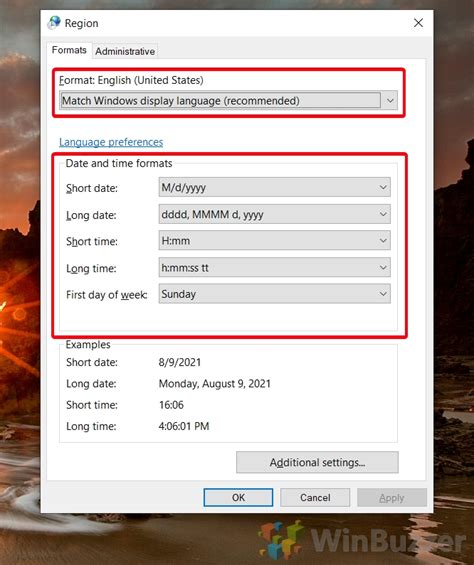Click the example short date 8/9/2021
This screenshot has height=565, width=474.
click(180, 362)
